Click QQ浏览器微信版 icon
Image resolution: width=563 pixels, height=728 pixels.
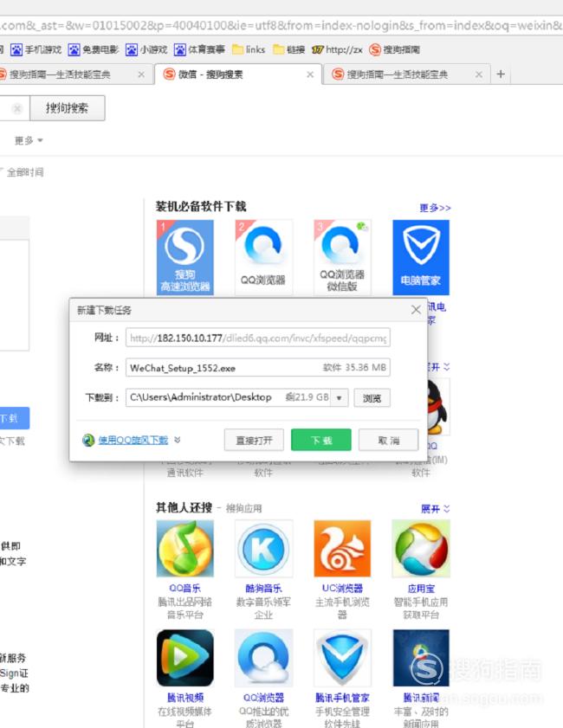(x=342, y=257)
